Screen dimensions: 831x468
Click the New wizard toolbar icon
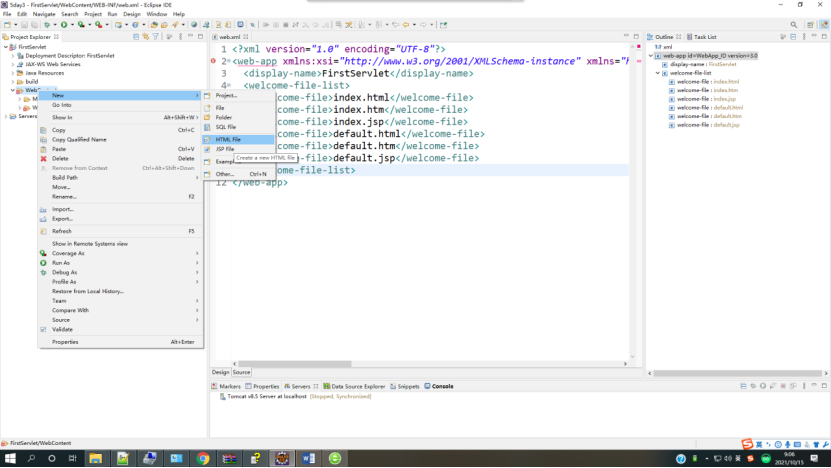[7, 25]
